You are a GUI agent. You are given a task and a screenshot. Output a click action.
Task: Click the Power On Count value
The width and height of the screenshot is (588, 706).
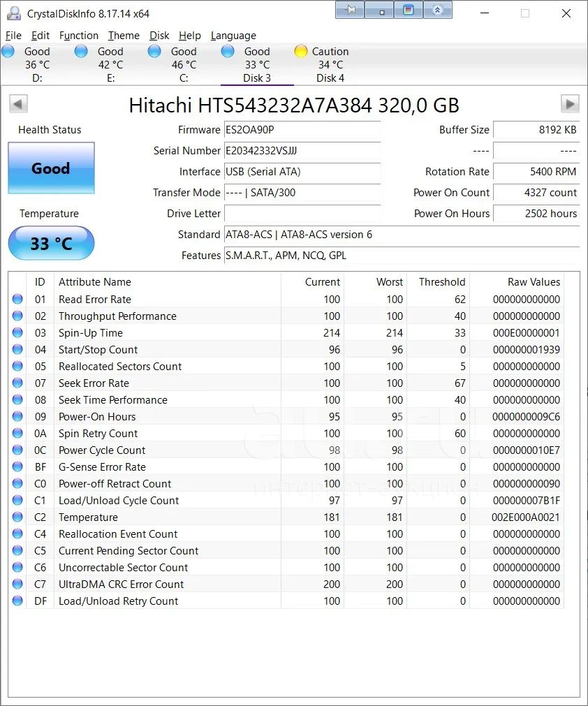(x=536, y=193)
